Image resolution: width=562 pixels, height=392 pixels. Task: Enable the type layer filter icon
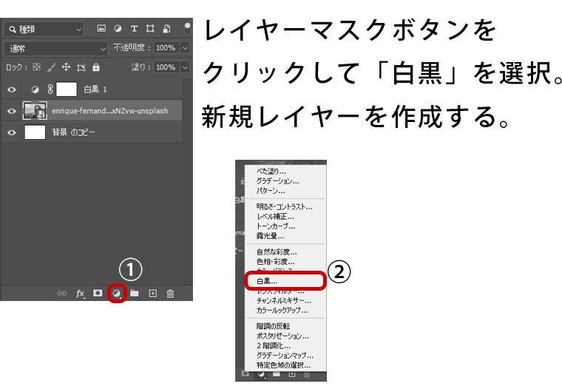pos(134,29)
